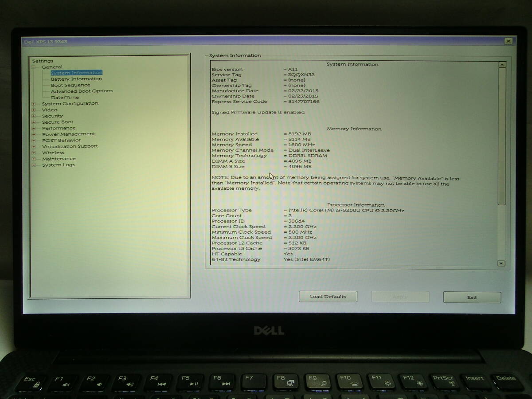
Task: Click the Express Service Code value 8147707166
Action: click(304, 102)
